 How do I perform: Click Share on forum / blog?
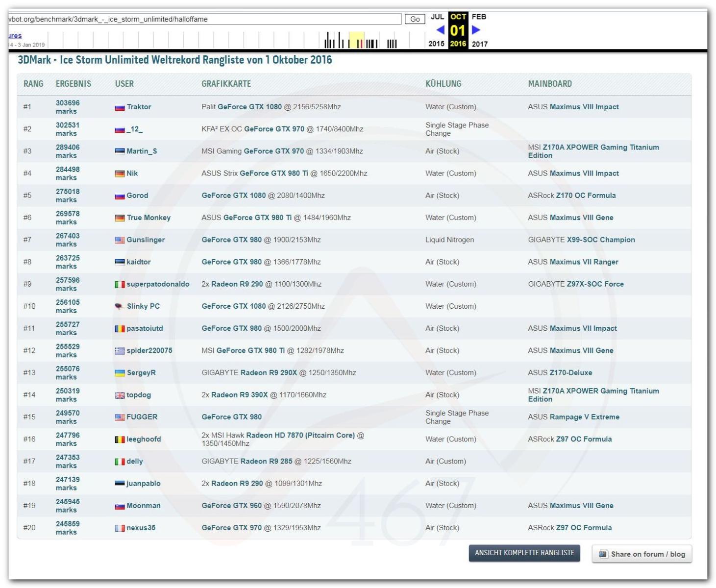[x=647, y=554]
